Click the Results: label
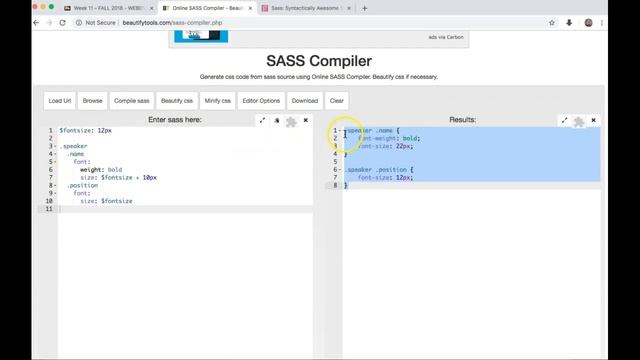 pyautogui.click(x=462, y=120)
